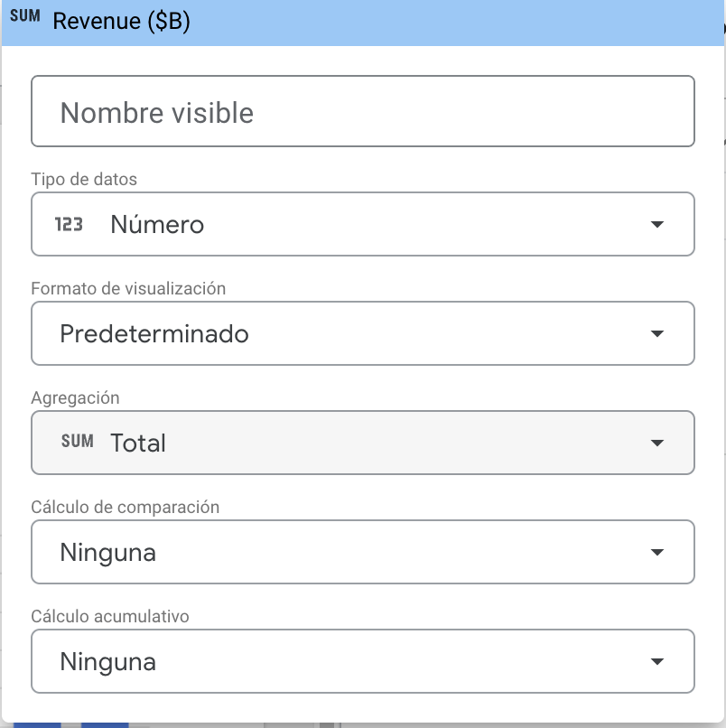Click the arrow icon on Agregación field
Screen dimensions: 726x728
coord(657,443)
